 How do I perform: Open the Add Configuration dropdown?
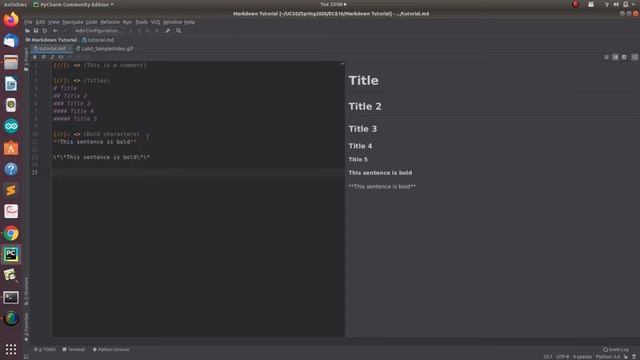[x=98, y=31]
